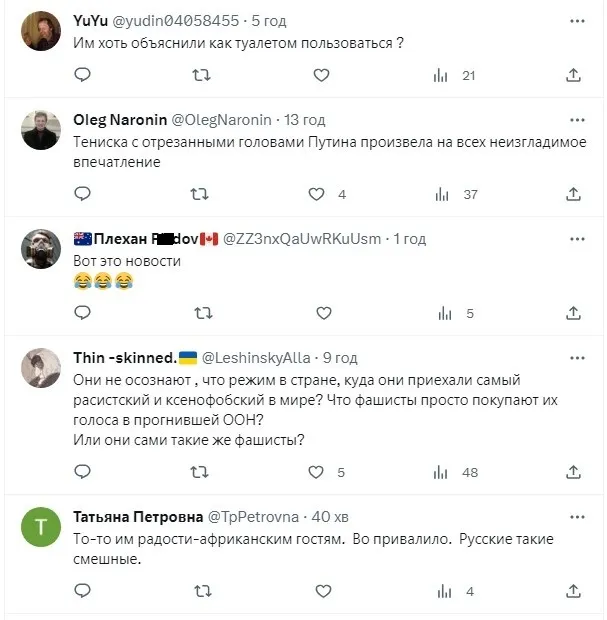
Task: Open more options on Oleg Naronin's tweet
Action: (578, 119)
